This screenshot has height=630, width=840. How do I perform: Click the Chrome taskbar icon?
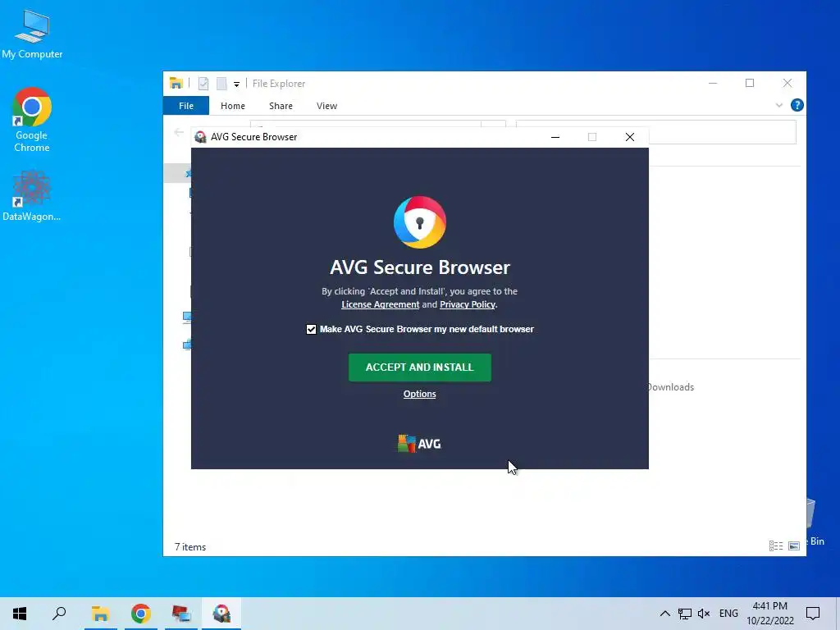pos(141,614)
